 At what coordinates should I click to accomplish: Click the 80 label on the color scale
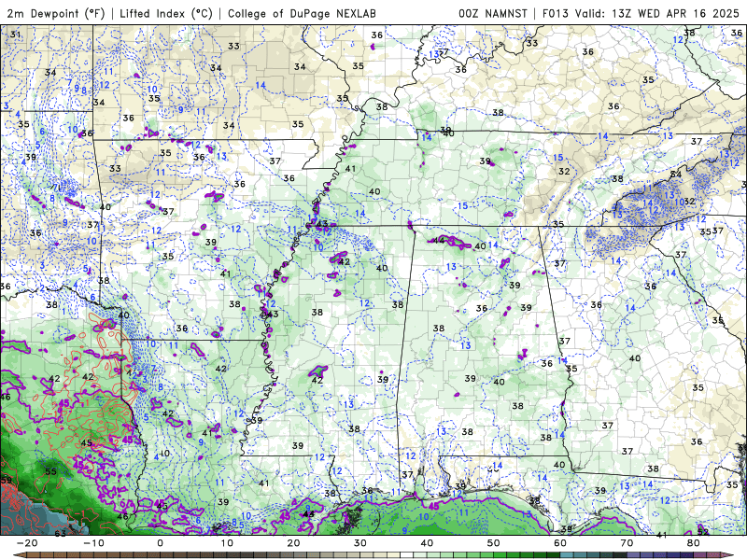point(694,543)
